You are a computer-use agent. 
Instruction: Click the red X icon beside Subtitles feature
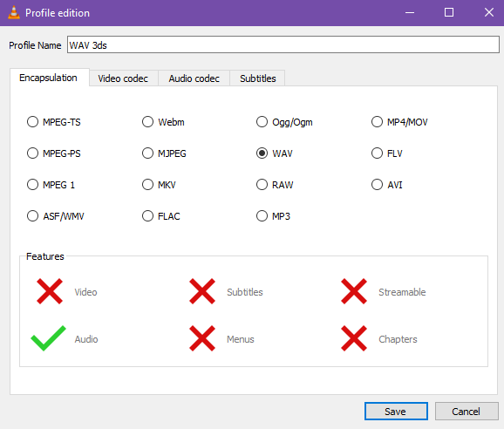[x=202, y=291]
